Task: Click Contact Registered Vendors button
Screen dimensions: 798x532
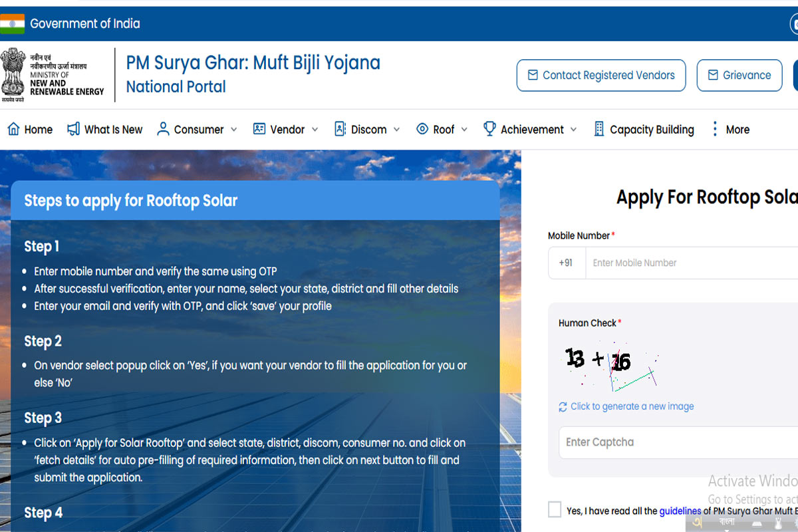Action: (601, 75)
